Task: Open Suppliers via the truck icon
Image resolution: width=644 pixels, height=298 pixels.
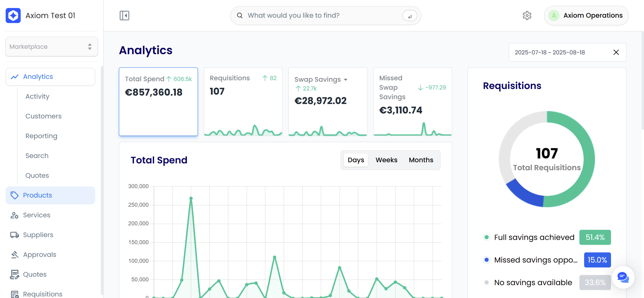Action: pos(14,235)
